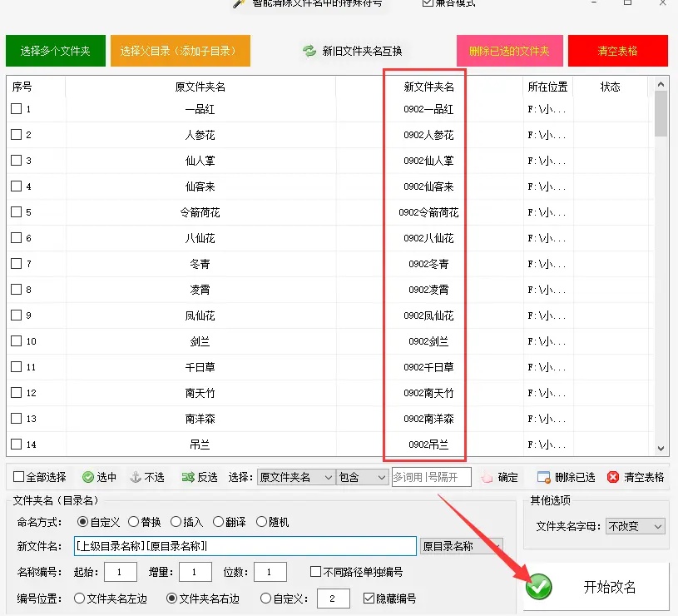Click the hand icon beside 确定
678x616 pixels.
[x=487, y=477]
